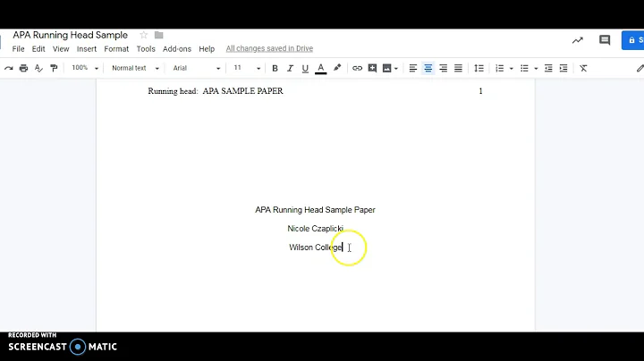Run spell check with the spelling icon
This screenshot has height=361, width=644.
[38, 68]
